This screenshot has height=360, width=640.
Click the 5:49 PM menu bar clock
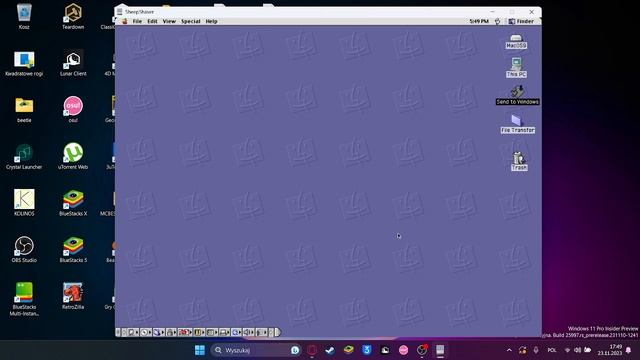tap(479, 21)
